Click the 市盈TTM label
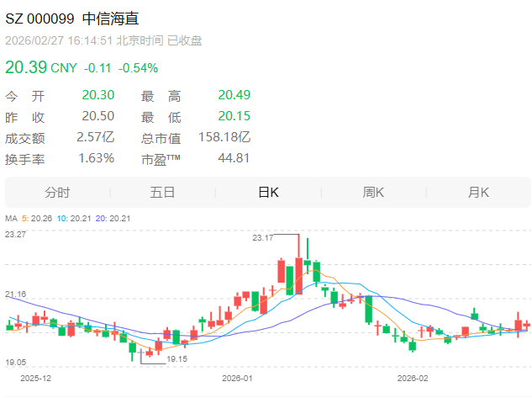The height and width of the screenshot is (403, 532). [161, 159]
